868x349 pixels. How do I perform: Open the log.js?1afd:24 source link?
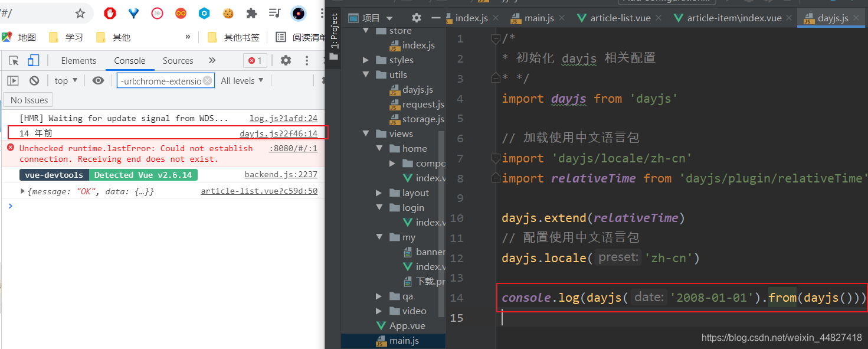(x=283, y=118)
